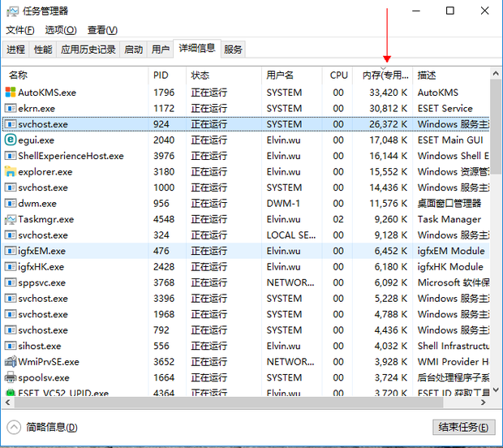Image resolution: width=503 pixels, height=448 pixels.
Task: Sort by the 内存(专用... column header
Action: point(383,75)
